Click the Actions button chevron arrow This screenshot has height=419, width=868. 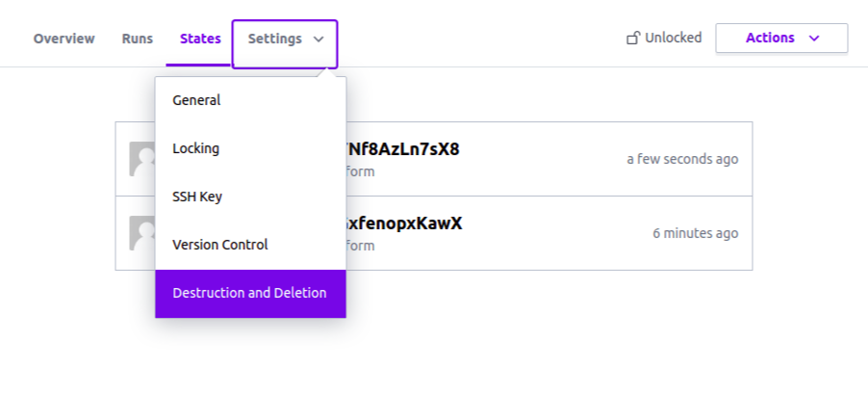tap(814, 39)
